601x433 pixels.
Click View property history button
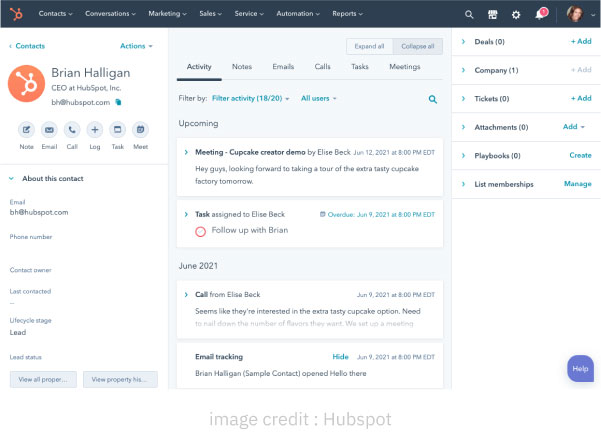120,379
